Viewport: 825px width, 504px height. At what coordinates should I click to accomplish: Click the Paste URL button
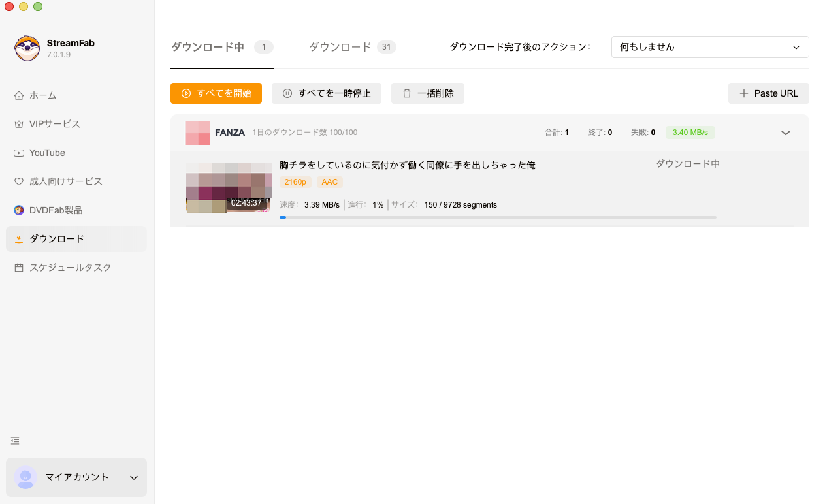pos(769,93)
